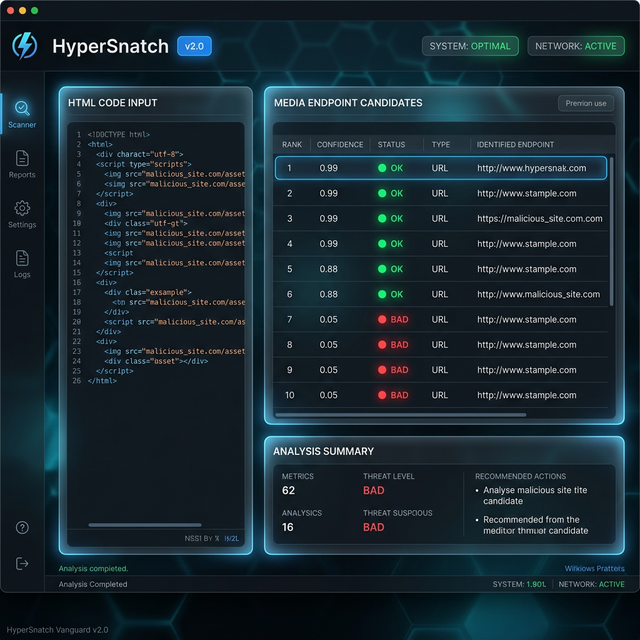The image size is (640, 640).
Task: Click the THREAT LEVEL BAD value
Action: 373,491
